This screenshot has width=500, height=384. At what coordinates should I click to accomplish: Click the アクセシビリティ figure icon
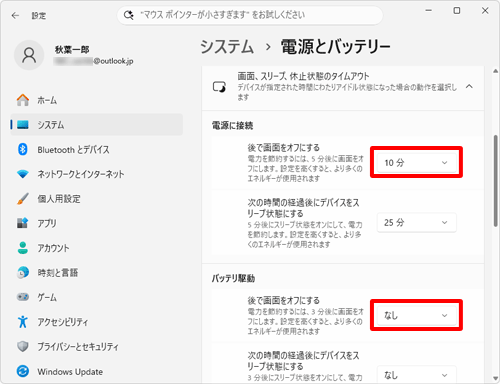coord(23,322)
